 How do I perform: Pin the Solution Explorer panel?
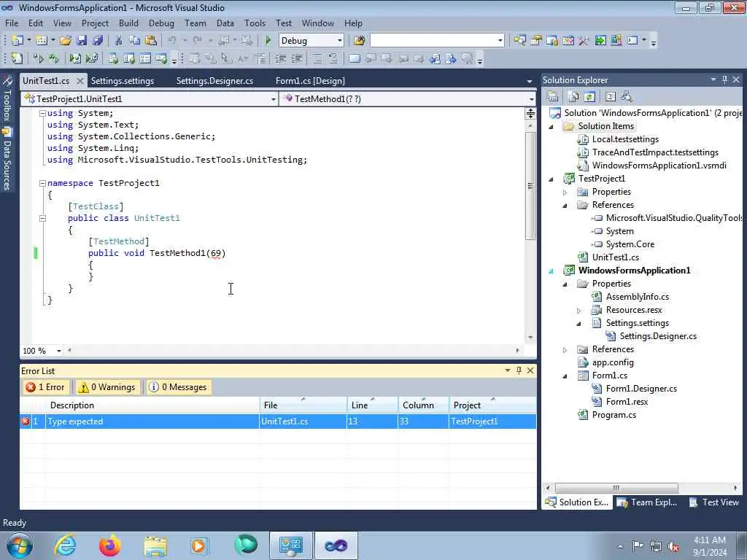point(724,79)
